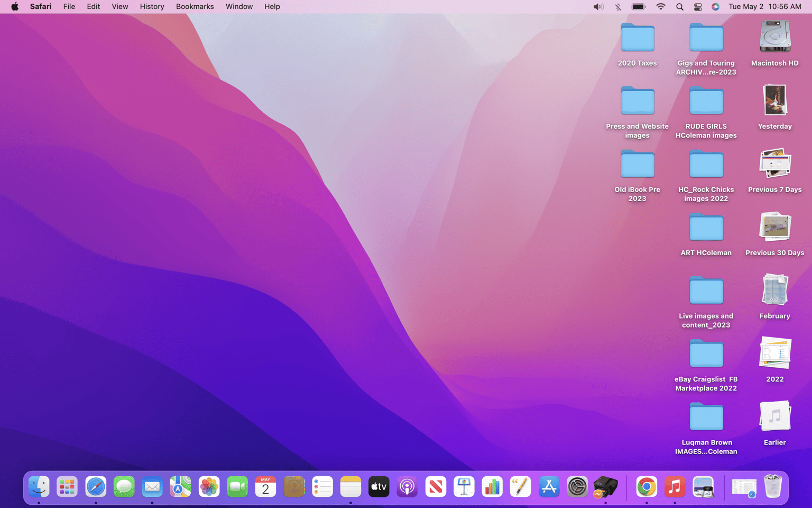Open the File menu
The image size is (812, 508).
[69, 6]
